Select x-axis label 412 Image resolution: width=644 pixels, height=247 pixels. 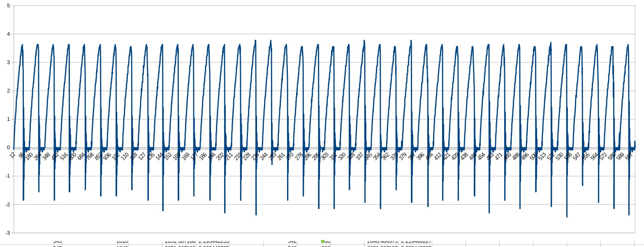[438, 156]
